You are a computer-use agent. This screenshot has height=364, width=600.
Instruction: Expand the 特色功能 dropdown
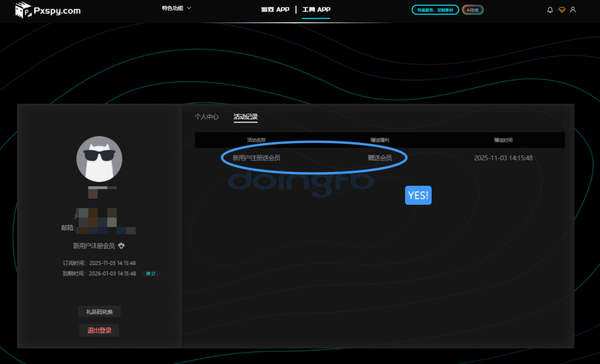pos(172,8)
